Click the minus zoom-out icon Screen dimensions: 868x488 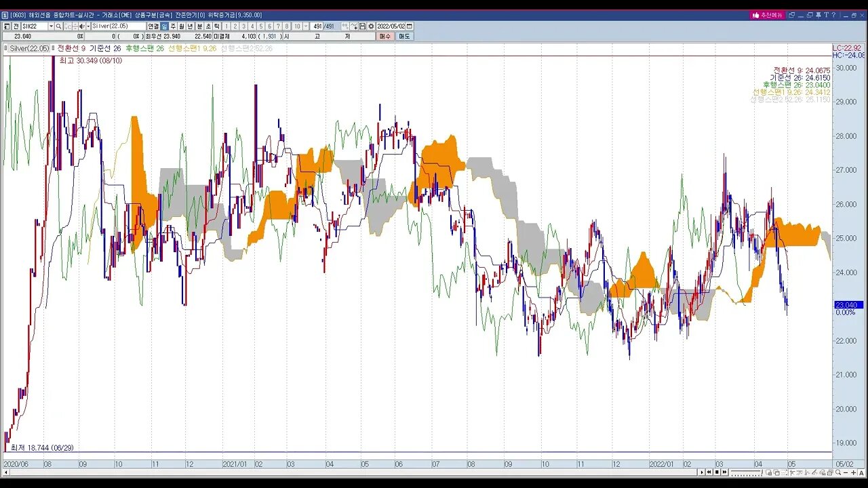click(x=846, y=472)
